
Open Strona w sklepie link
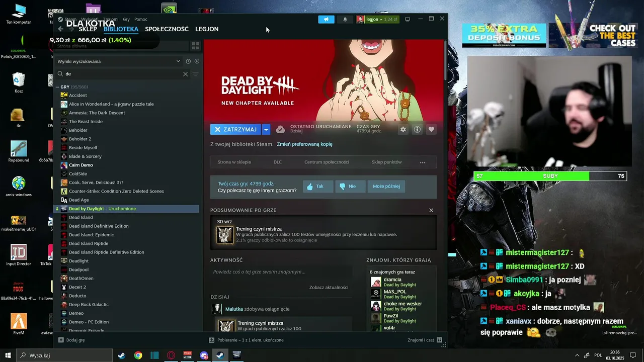coord(234,162)
